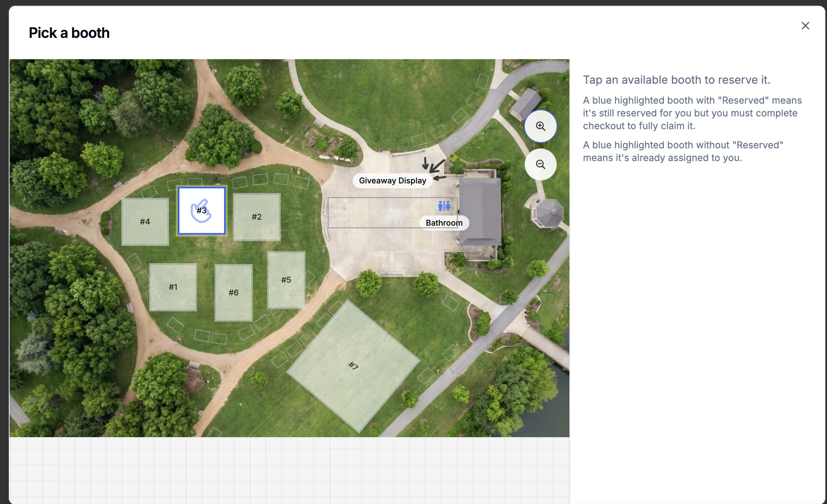This screenshot has height=504, width=827.
Task: Click the 'Tap an available booth' instruction text
Action: [x=676, y=80]
